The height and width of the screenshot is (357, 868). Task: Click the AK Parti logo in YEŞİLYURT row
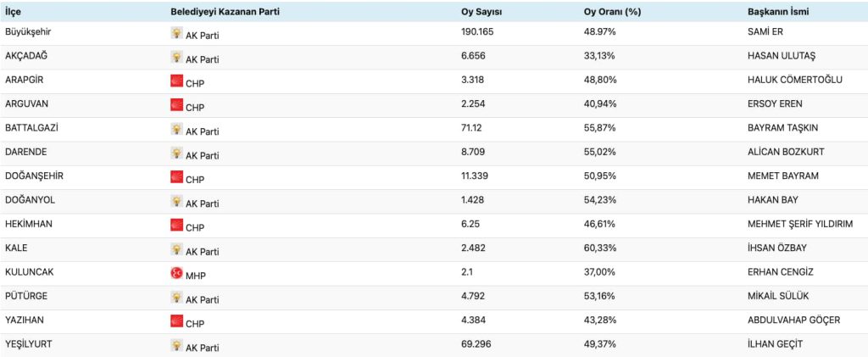click(x=176, y=346)
